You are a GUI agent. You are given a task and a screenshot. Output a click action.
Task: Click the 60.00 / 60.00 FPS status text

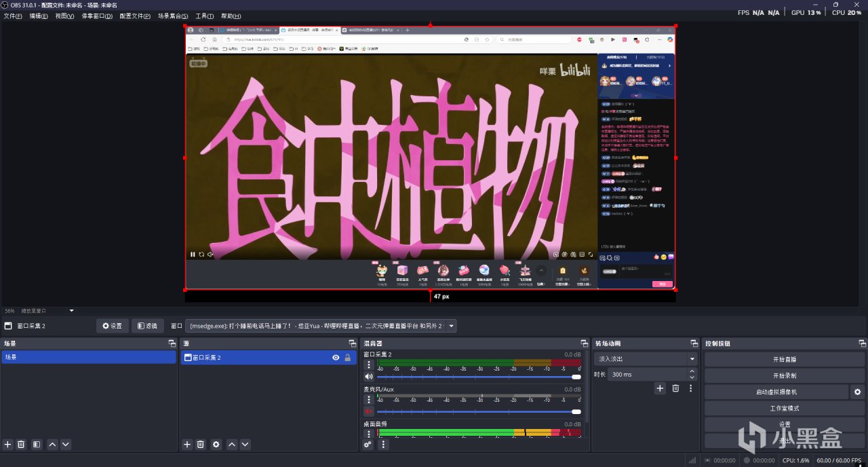point(839,460)
